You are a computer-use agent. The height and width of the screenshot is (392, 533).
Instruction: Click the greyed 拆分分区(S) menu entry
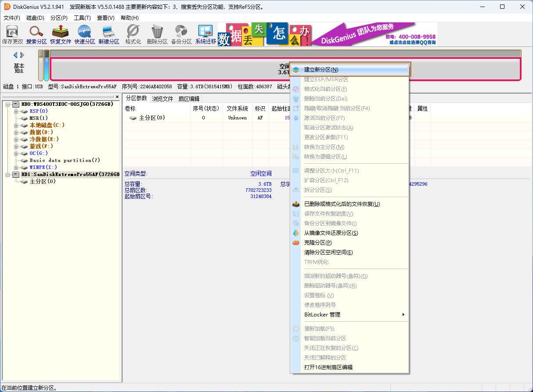[349, 190]
